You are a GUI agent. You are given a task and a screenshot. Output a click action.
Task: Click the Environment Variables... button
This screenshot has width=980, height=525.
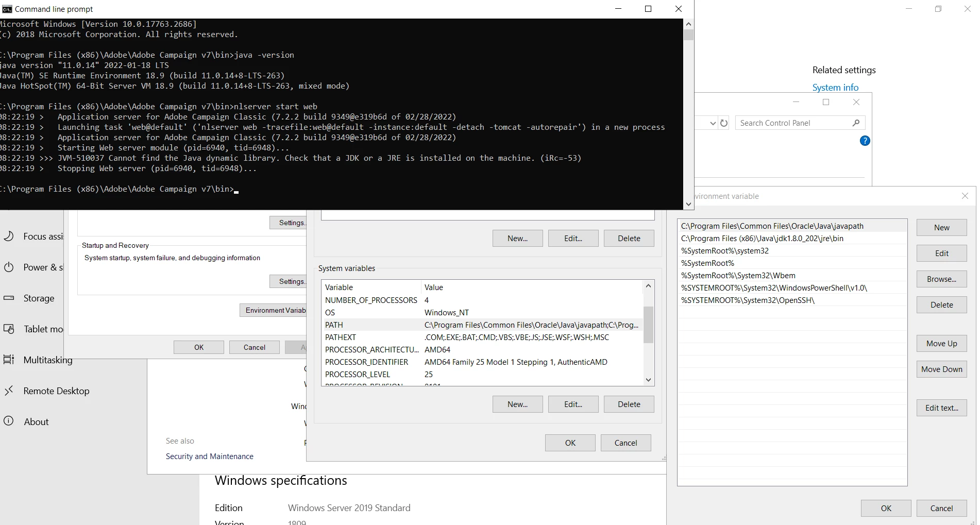tap(273, 310)
